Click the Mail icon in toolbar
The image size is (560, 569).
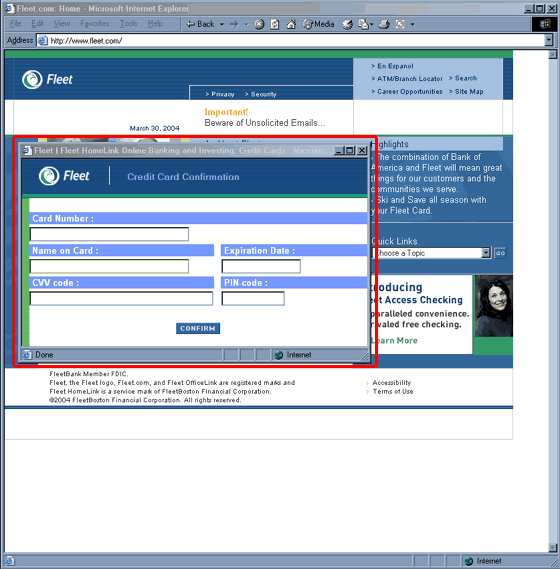click(x=363, y=24)
